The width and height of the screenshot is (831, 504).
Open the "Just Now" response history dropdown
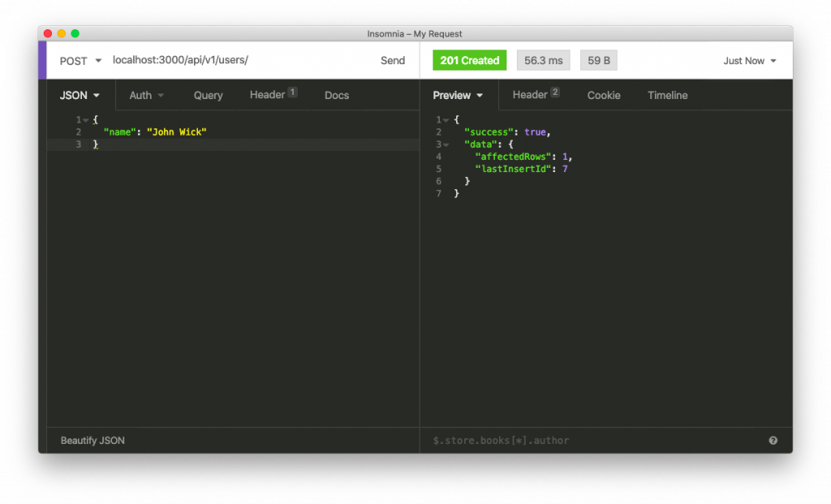747,60
